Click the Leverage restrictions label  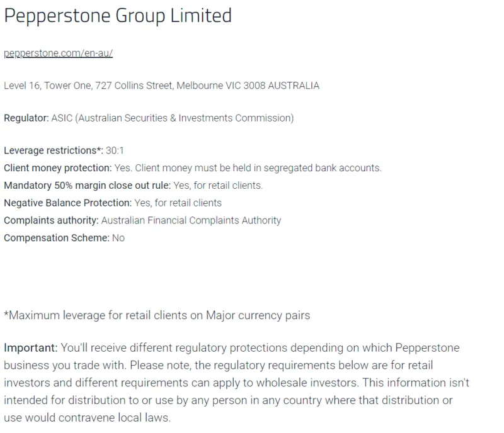click(54, 150)
